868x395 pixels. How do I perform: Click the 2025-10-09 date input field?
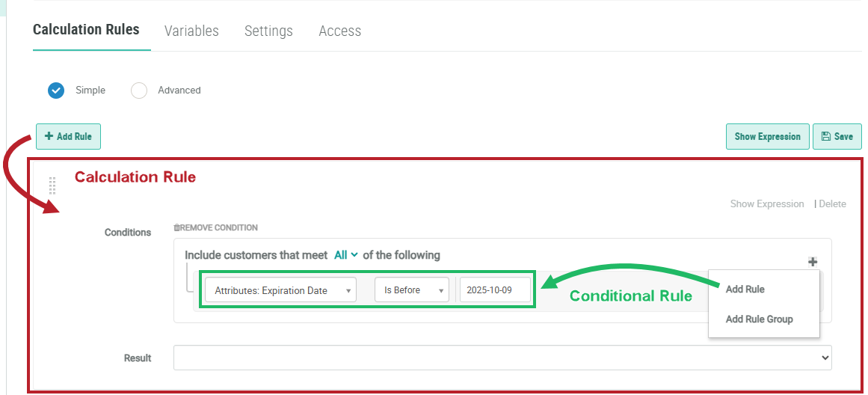[495, 290]
